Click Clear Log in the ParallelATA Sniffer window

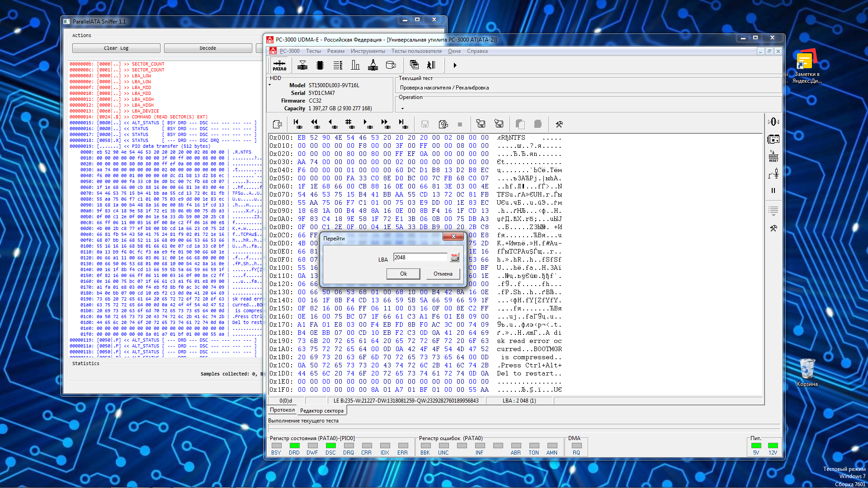pos(116,48)
